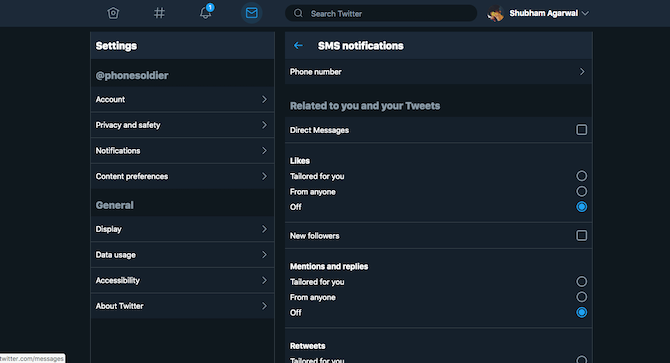Enable Direct Messages SMS checkbox
Image resolution: width=670 pixels, height=363 pixels.
pyautogui.click(x=582, y=130)
